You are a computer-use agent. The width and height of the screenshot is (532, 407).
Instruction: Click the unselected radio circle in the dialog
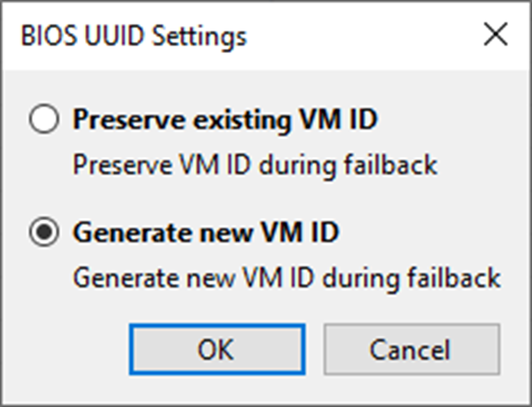tap(44, 120)
